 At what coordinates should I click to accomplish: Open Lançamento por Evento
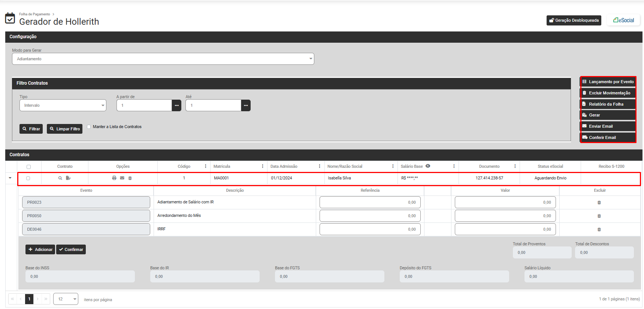click(x=608, y=82)
